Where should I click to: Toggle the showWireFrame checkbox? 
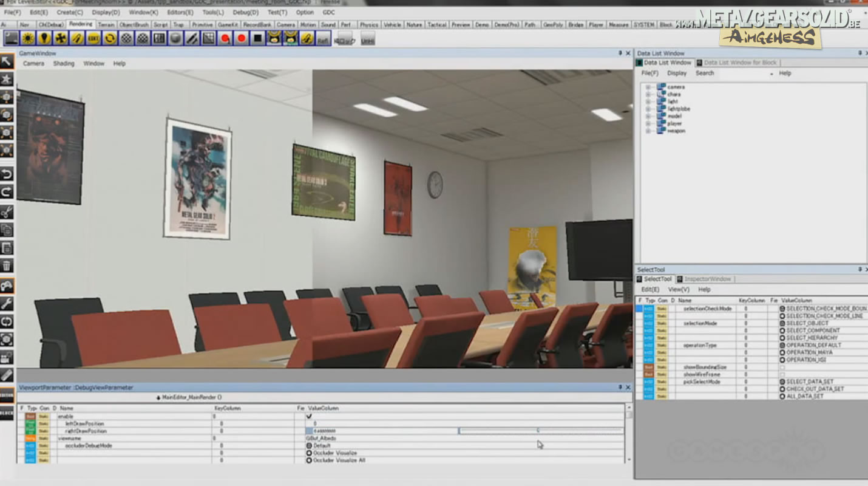[782, 375]
